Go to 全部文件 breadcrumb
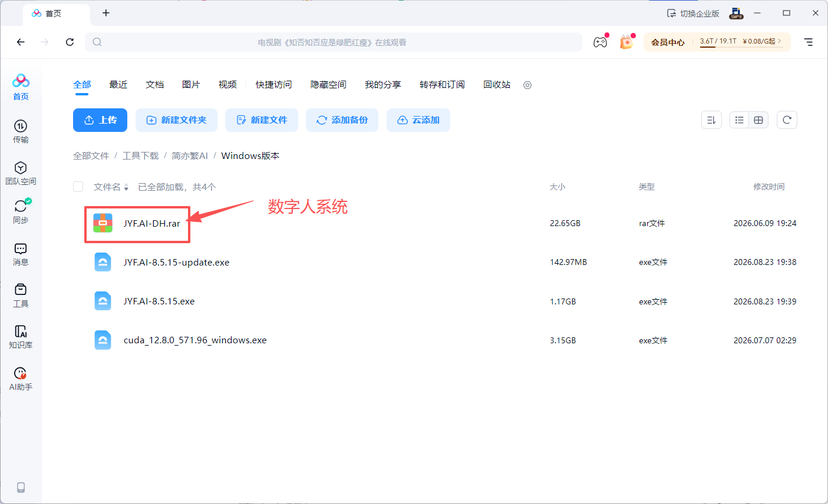Screen dimensions: 828x504 91,155
